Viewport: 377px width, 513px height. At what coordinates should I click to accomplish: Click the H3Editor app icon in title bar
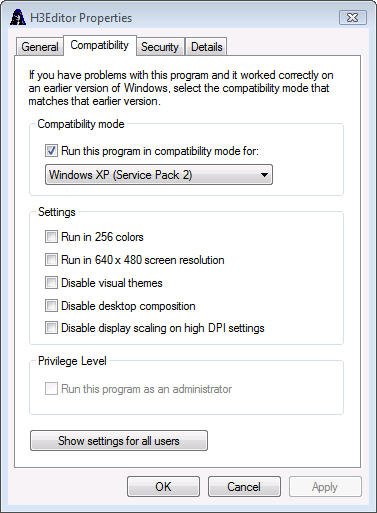pyautogui.click(x=18, y=18)
